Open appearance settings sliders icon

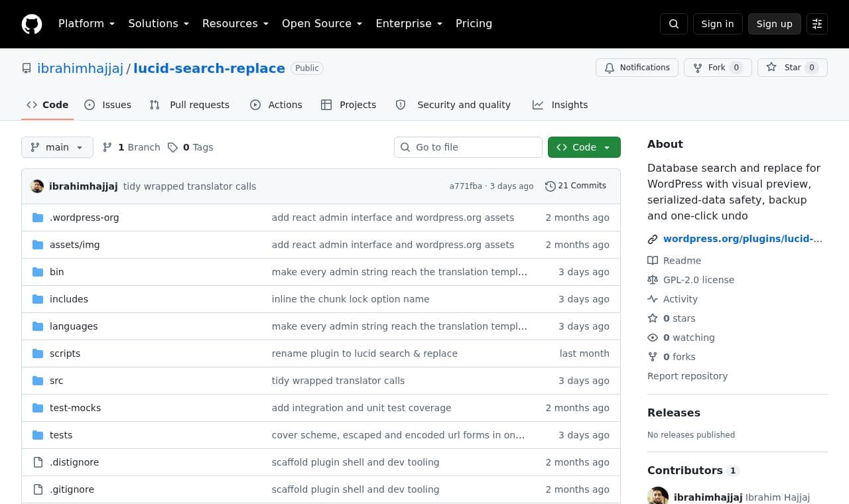[817, 24]
